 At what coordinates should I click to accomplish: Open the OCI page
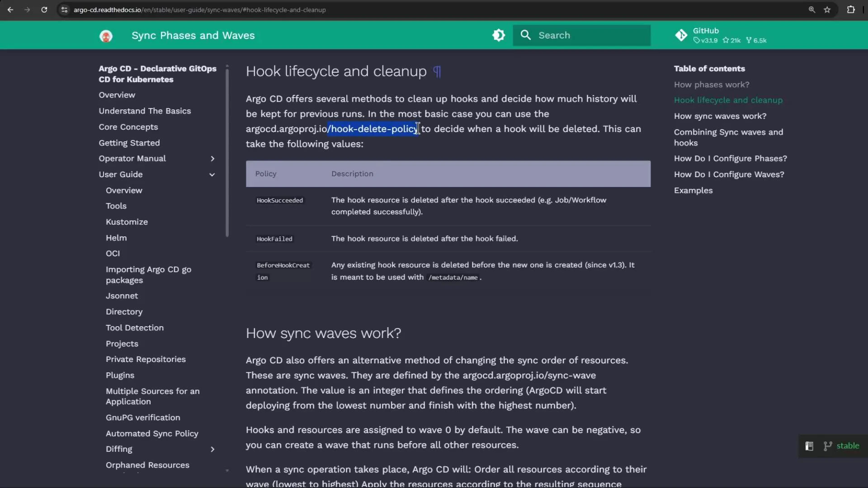(x=113, y=253)
